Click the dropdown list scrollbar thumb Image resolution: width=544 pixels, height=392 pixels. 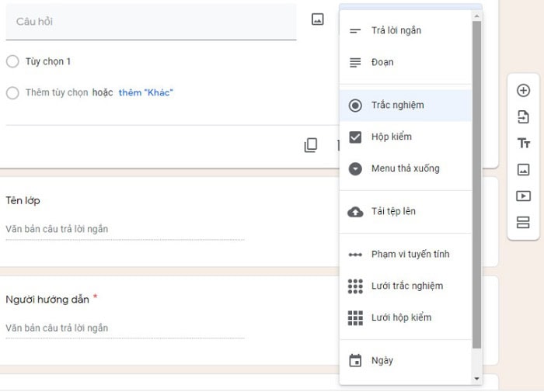[476, 185]
